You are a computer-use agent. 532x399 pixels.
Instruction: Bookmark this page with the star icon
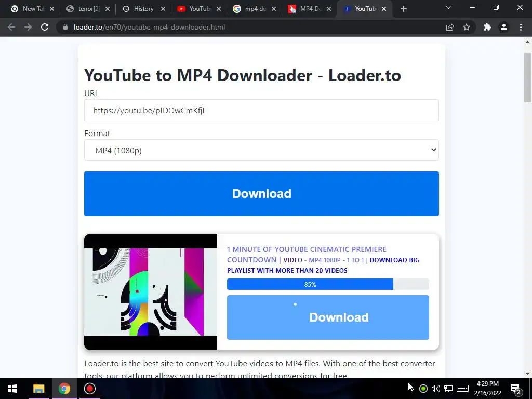pos(467,27)
